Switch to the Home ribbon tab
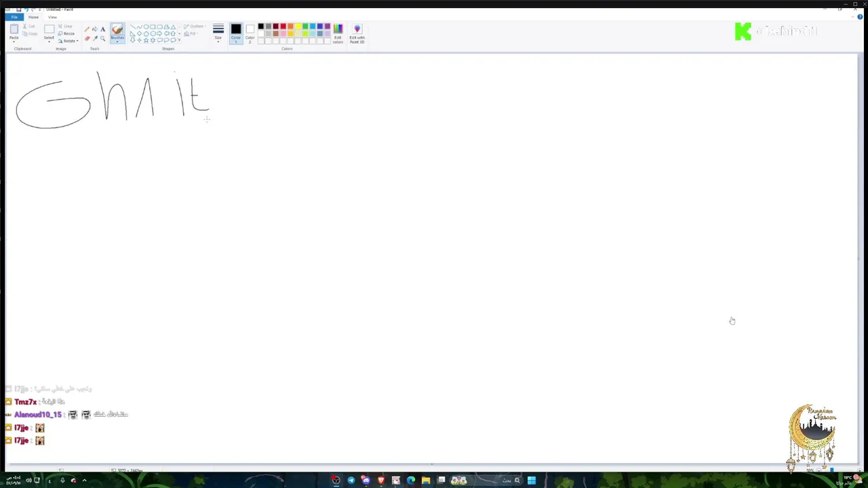 click(x=33, y=17)
